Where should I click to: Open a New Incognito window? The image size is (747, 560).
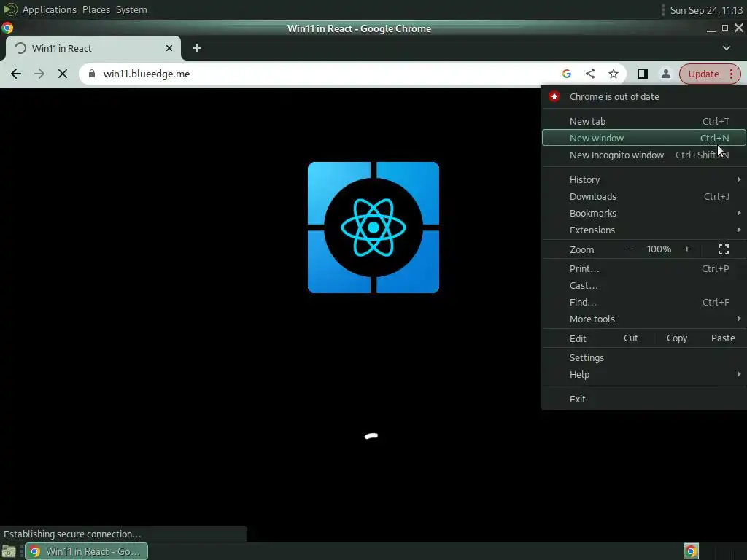point(644,155)
